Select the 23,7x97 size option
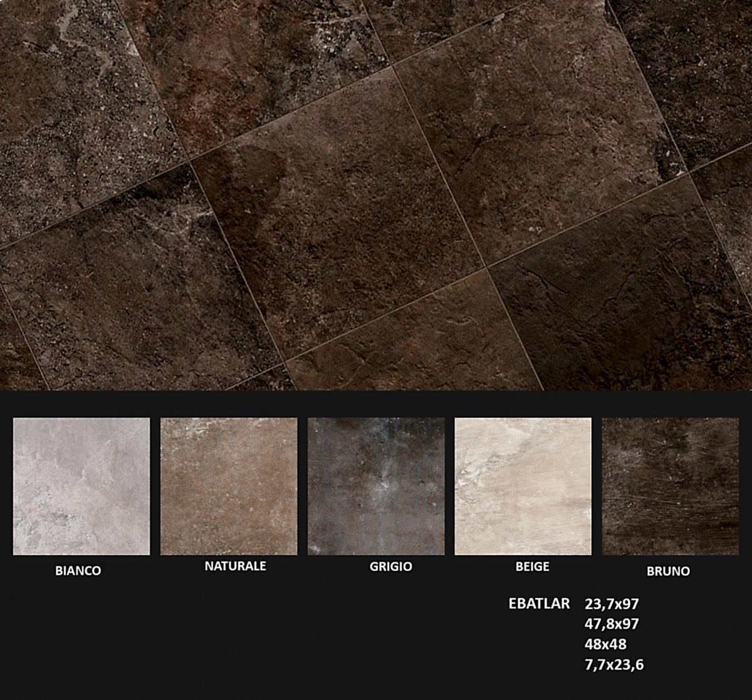The height and width of the screenshot is (700, 752). [x=611, y=604]
